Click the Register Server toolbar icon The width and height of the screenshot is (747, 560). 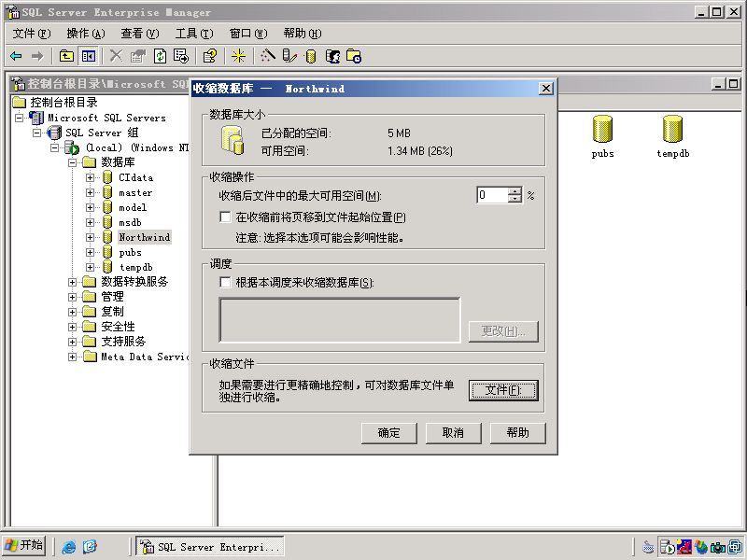tap(289, 56)
